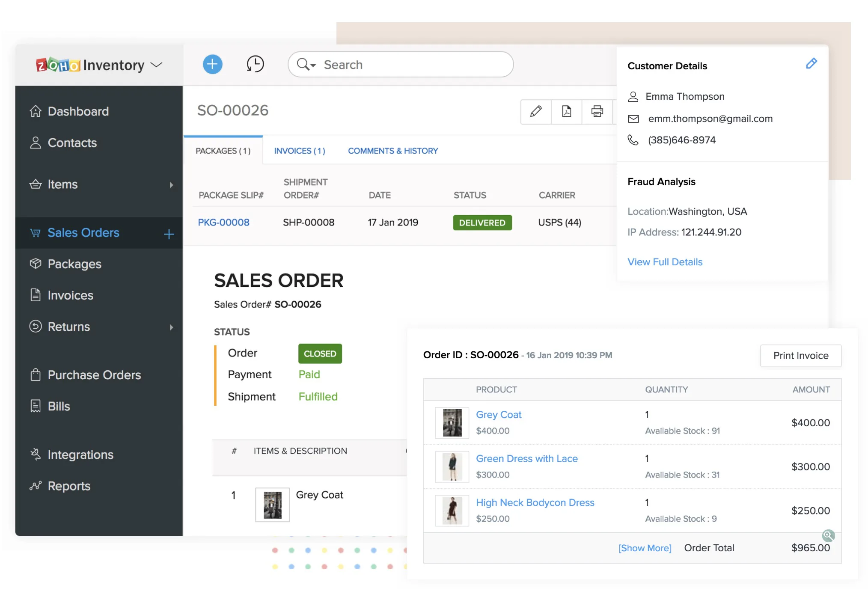868x606 pixels.
Task: Click the blue quick-create plus button
Action: pyautogui.click(x=212, y=64)
